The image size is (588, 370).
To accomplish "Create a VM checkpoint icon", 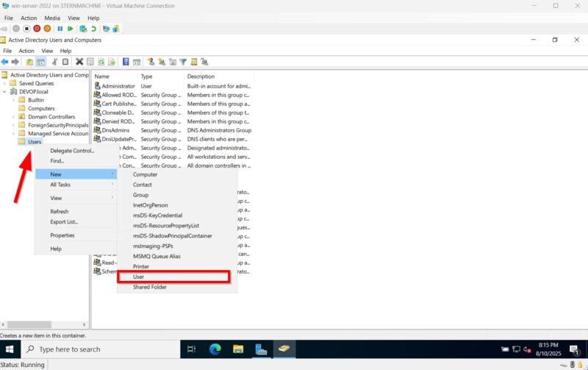I will click(x=83, y=29).
